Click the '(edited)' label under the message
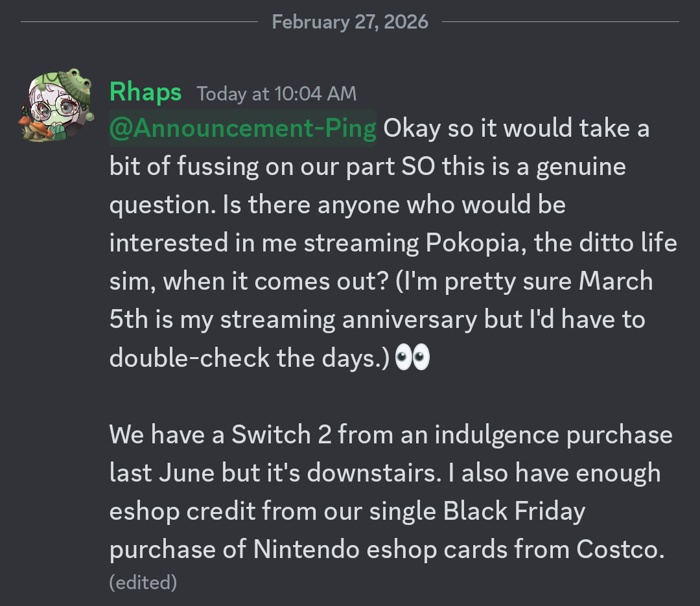This screenshot has height=606, width=700. pos(143,582)
